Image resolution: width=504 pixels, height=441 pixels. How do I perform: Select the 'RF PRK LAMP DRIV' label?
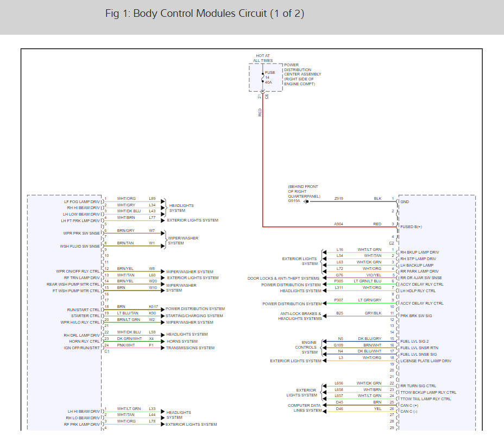82,424
